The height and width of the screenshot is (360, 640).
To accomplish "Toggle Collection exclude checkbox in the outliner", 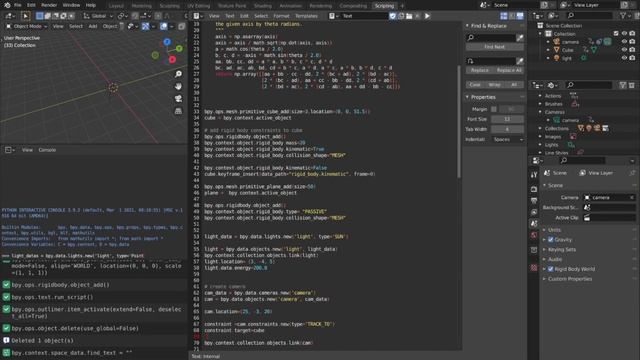I will [616, 33].
